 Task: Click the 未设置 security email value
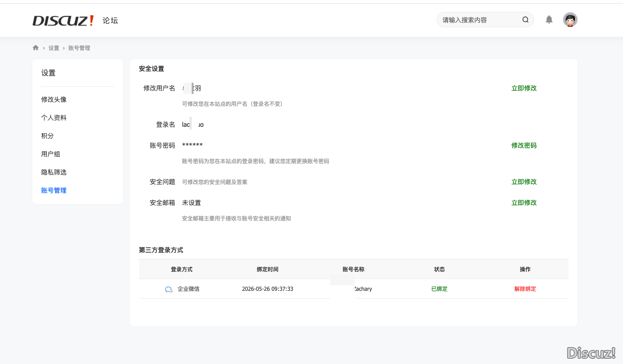point(191,203)
